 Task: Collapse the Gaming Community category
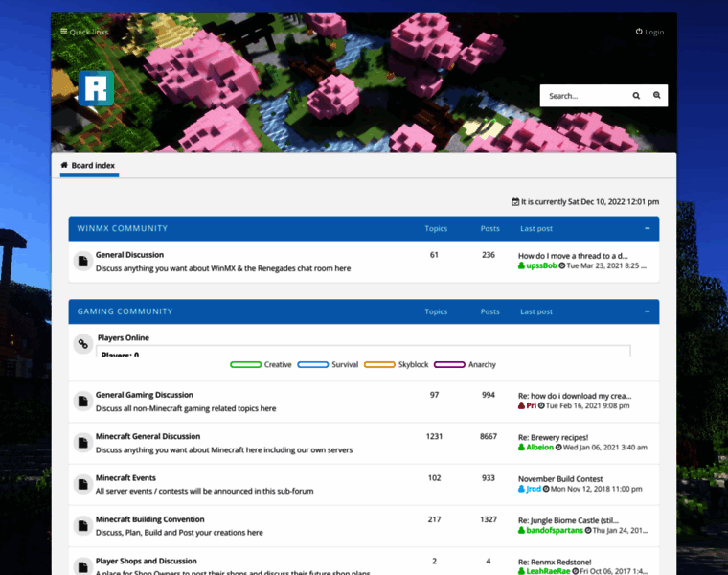[648, 311]
